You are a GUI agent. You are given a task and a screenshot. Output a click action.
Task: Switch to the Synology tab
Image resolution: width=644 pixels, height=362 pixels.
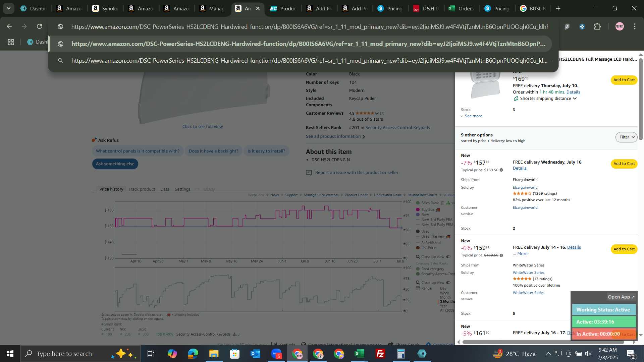(105, 8)
